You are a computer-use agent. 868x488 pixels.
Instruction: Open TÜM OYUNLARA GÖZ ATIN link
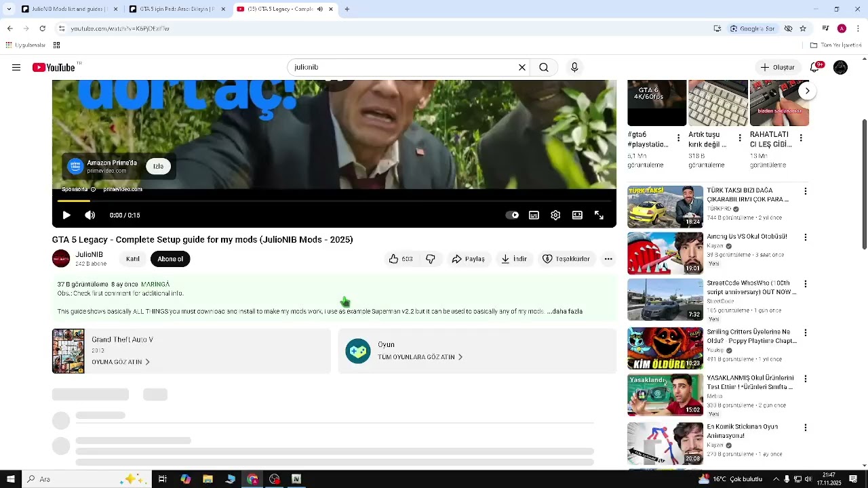click(420, 357)
